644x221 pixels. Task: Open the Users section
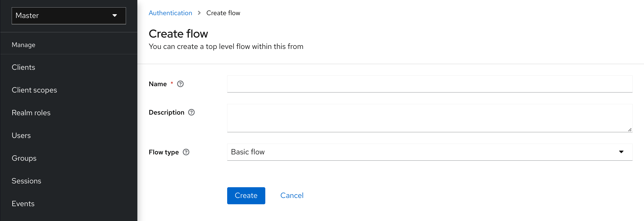point(21,135)
